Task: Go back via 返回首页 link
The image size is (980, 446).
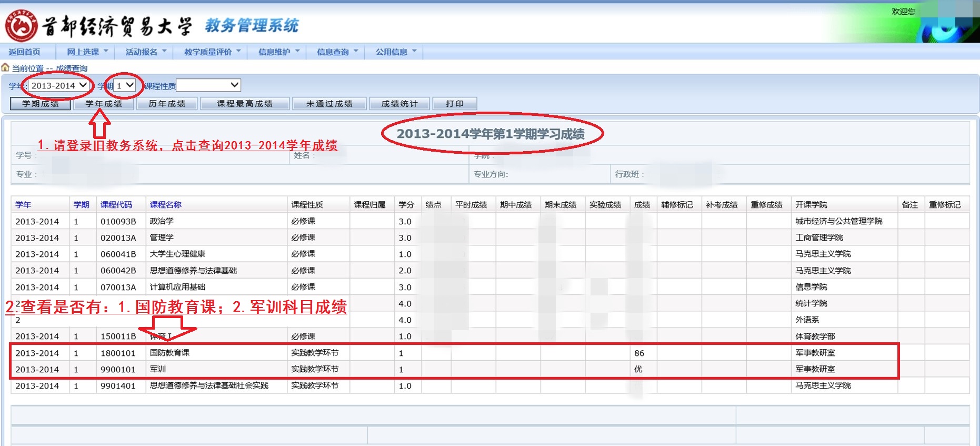Action: tap(25, 52)
